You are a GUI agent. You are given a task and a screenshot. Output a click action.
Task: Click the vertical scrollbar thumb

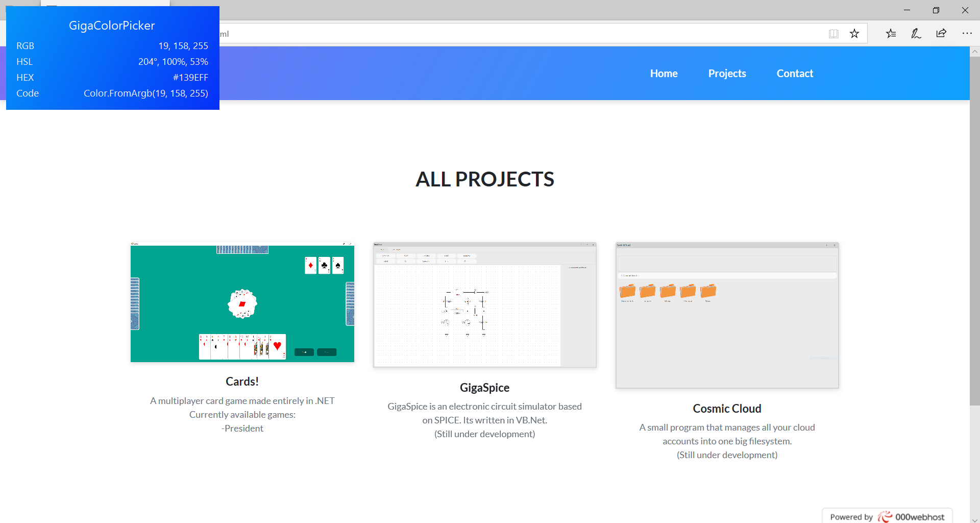[975, 231]
